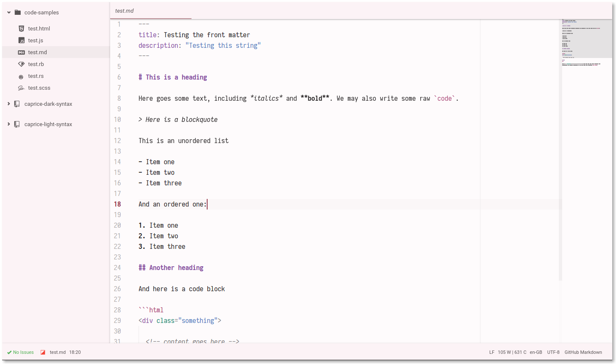Screen dimensions: 616x364
Task: Click line number 18 in gutter
Action: click(x=117, y=204)
